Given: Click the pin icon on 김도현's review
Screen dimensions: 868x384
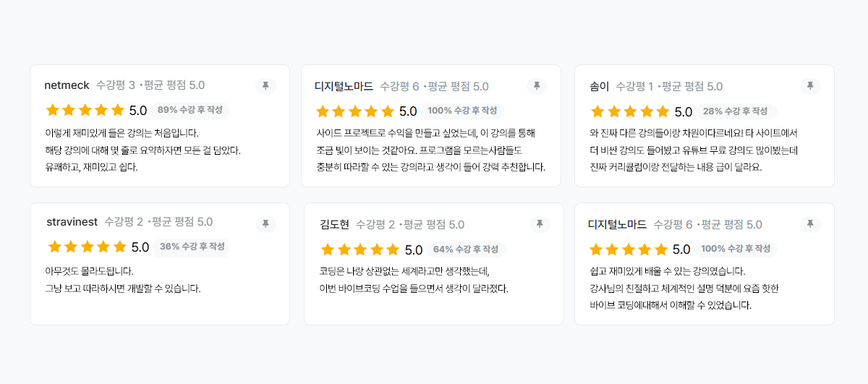Looking at the screenshot, I should tap(539, 224).
